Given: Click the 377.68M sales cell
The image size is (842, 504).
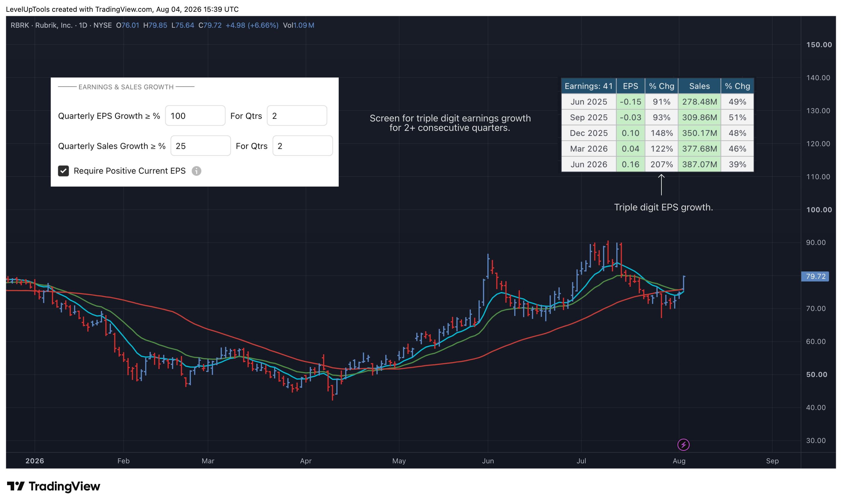Looking at the screenshot, I should click(699, 149).
